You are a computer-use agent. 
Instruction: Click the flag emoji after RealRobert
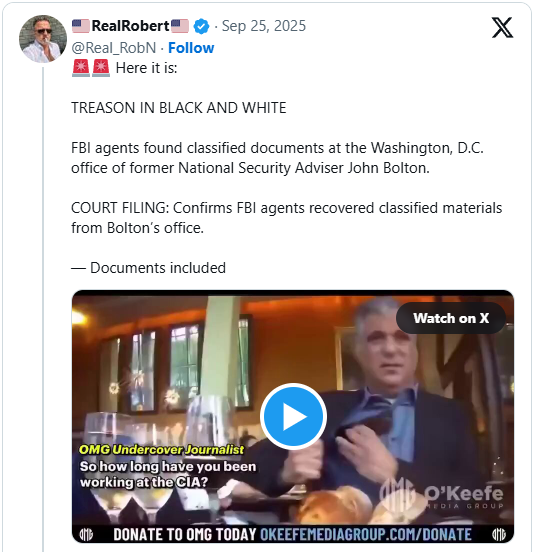180,26
